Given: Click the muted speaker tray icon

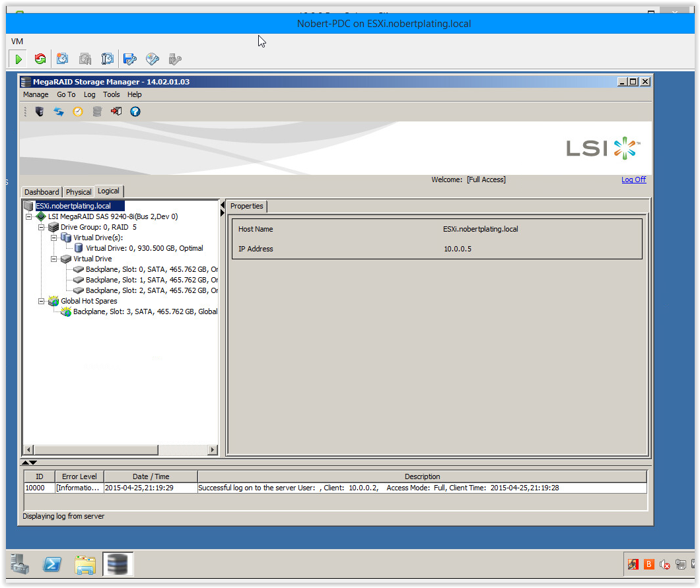Looking at the screenshot, I should [x=665, y=564].
